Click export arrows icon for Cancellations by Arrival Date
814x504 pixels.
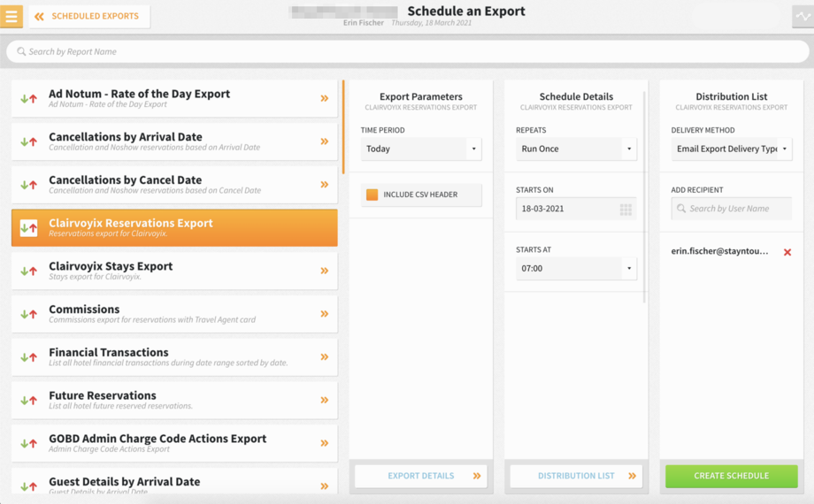click(29, 141)
